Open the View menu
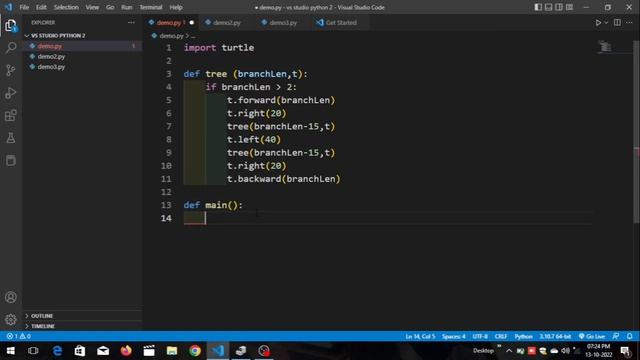Screen dimensions: 640x360 tap(92, 7)
